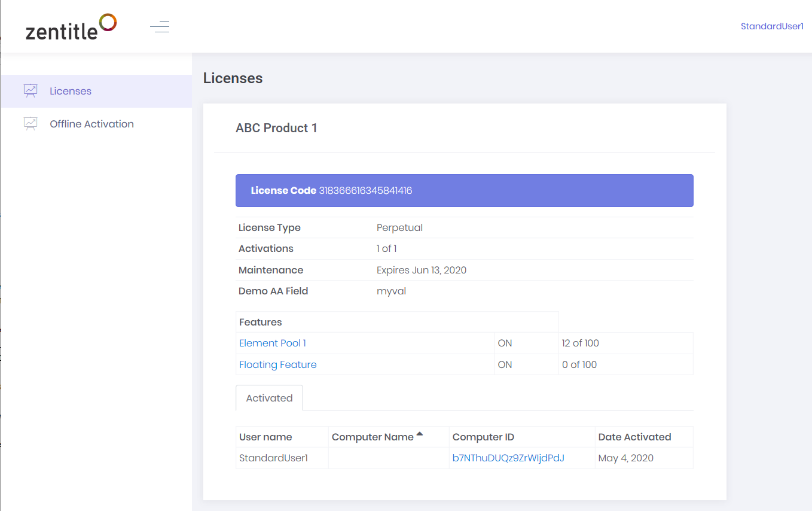
Task: Open Offline Activation in sidebar
Action: point(96,124)
